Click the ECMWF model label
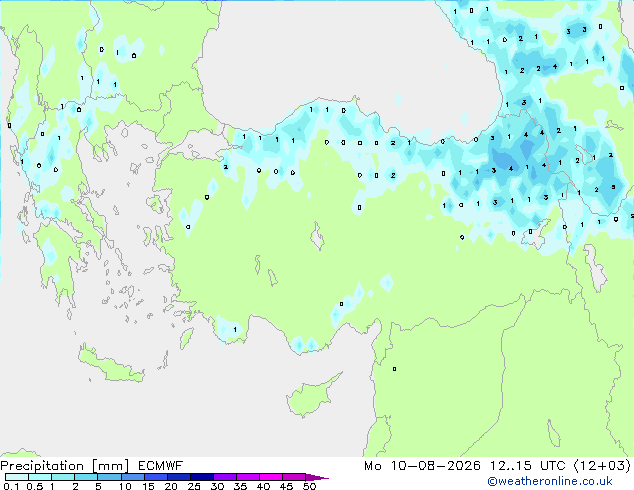The height and width of the screenshot is (490, 634). pyautogui.click(x=161, y=466)
